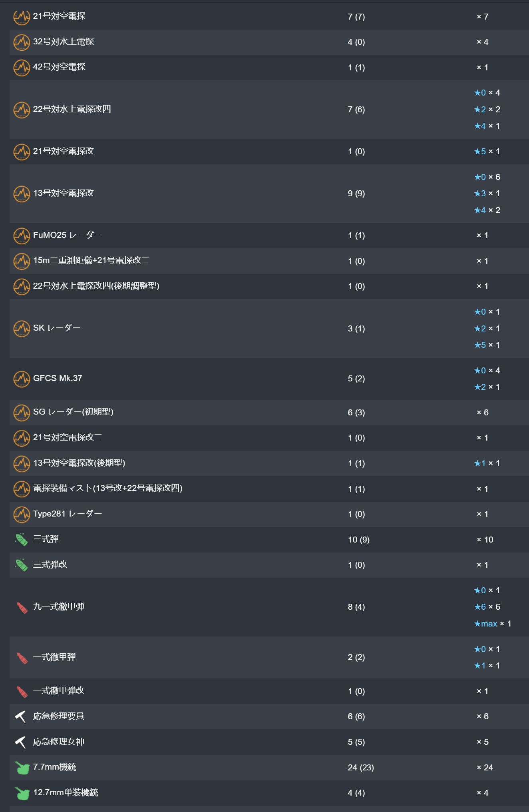Select 電探装備マスト(13号改+22号電探改四) row
The width and height of the screenshot is (529, 812).
point(107,488)
